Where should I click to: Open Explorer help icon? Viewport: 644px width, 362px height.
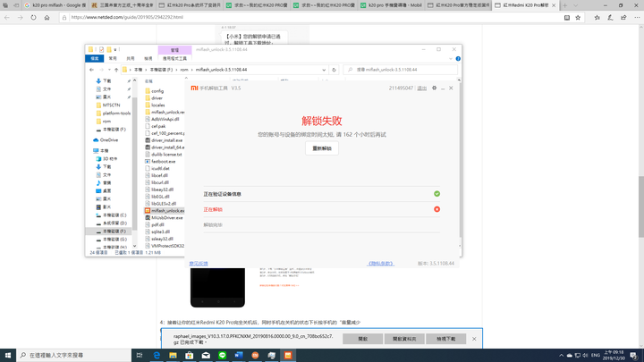click(458, 58)
